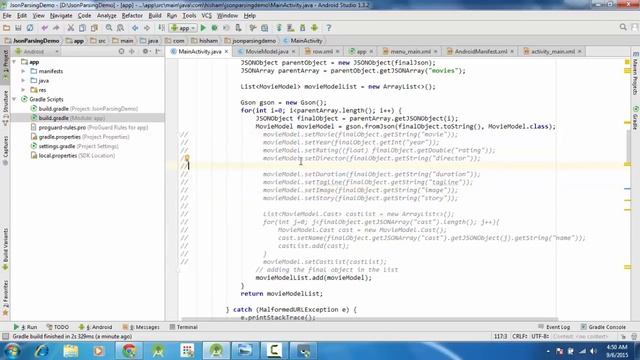Close the row.xml tab

338,51
